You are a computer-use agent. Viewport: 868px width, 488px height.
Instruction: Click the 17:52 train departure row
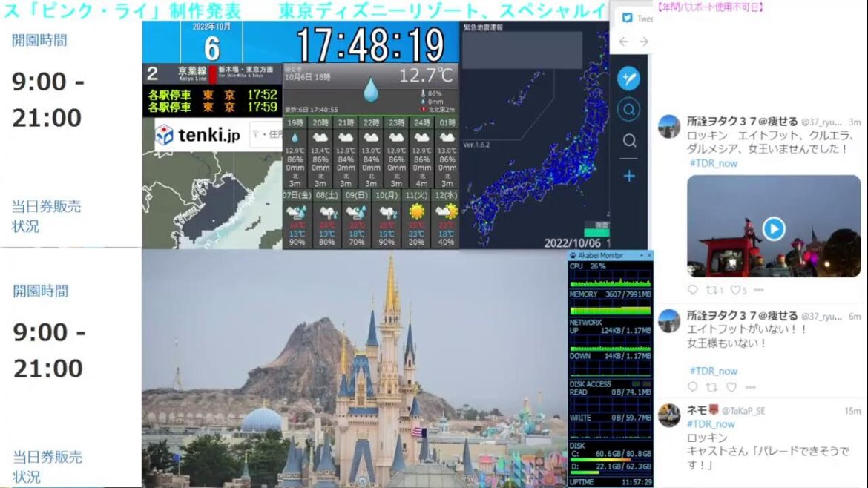(213, 95)
